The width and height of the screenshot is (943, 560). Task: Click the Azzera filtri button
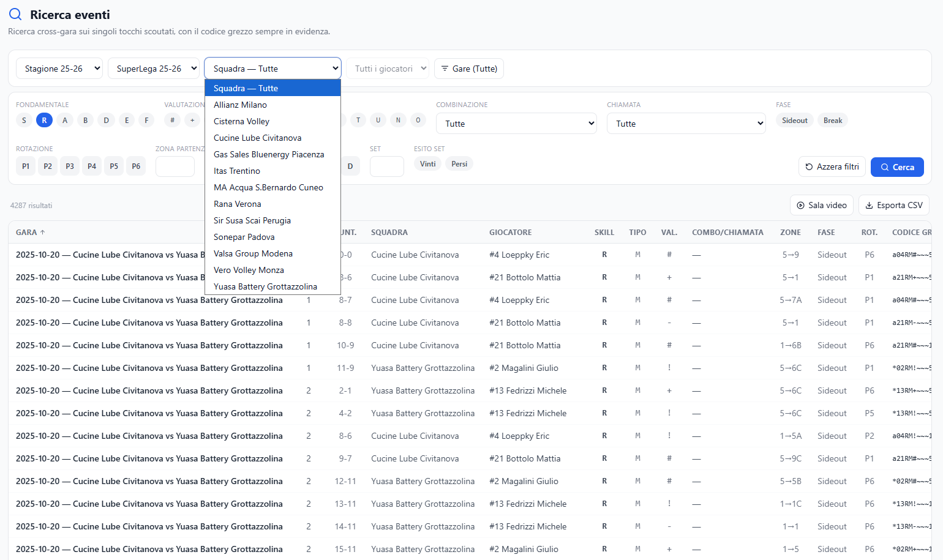coord(832,166)
